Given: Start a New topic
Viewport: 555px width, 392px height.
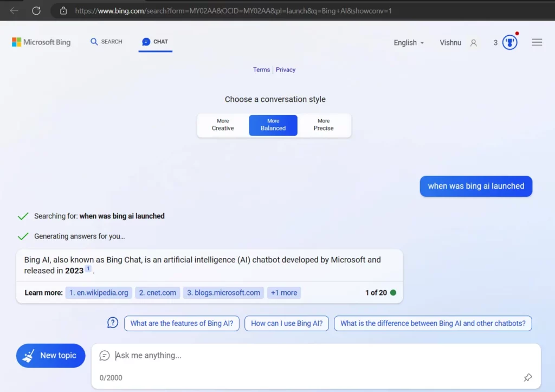Looking at the screenshot, I should point(50,356).
